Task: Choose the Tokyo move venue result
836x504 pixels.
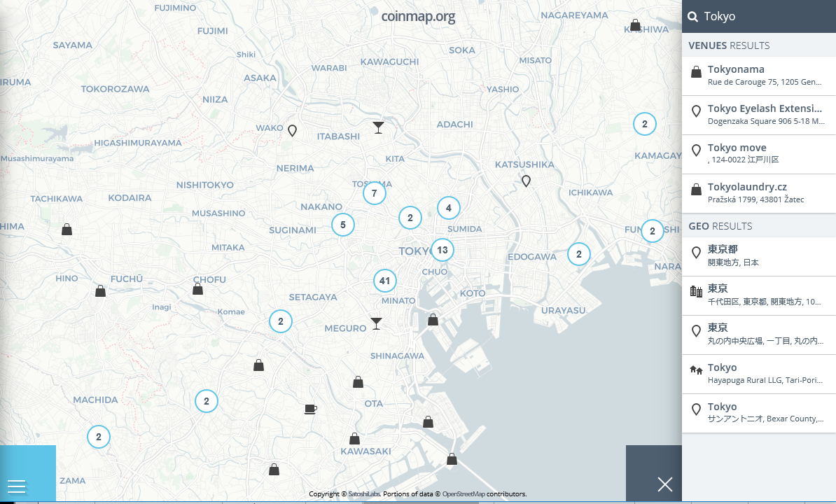Action: point(758,154)
